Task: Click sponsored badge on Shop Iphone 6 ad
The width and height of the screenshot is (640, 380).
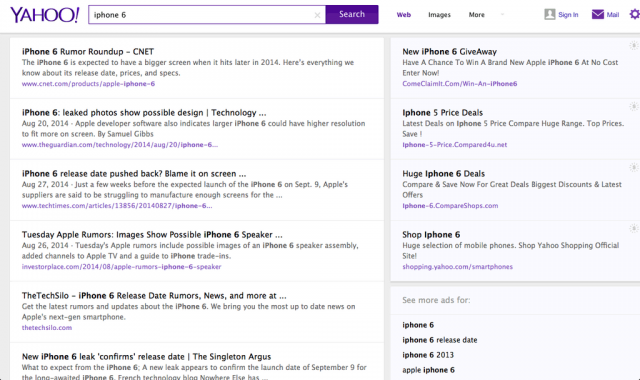Action: (633, 228)
